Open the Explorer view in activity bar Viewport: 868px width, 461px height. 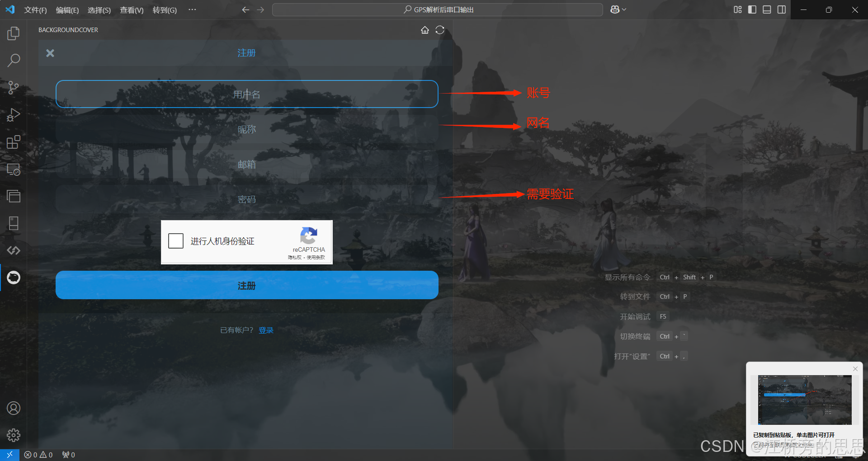point(14,33)
